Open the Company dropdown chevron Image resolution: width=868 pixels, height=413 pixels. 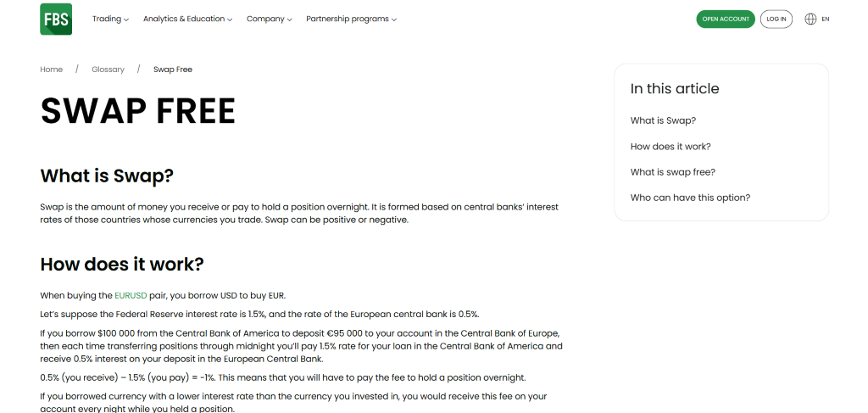coord(289,20)
